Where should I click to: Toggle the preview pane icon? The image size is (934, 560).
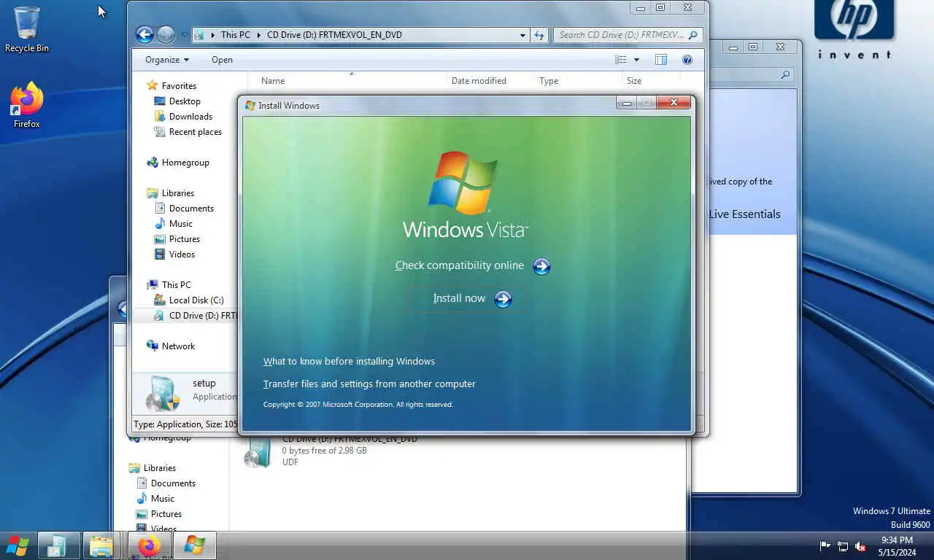(661, 60)
